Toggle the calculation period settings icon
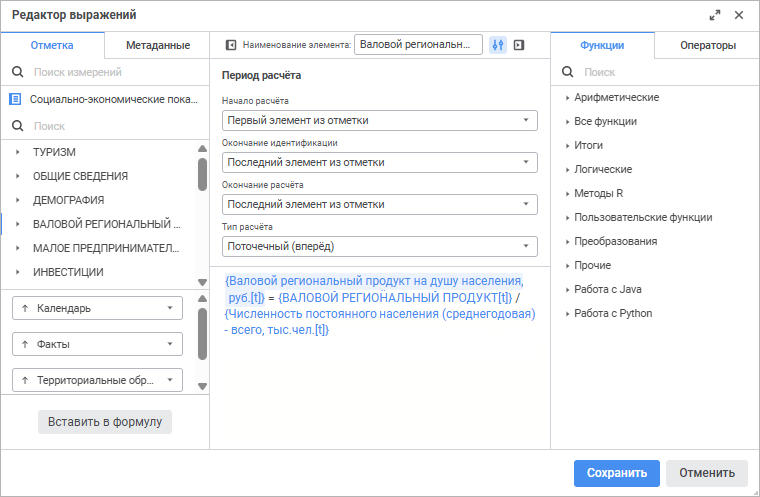Screen dimensions: 760x497 tap(498, 45)
